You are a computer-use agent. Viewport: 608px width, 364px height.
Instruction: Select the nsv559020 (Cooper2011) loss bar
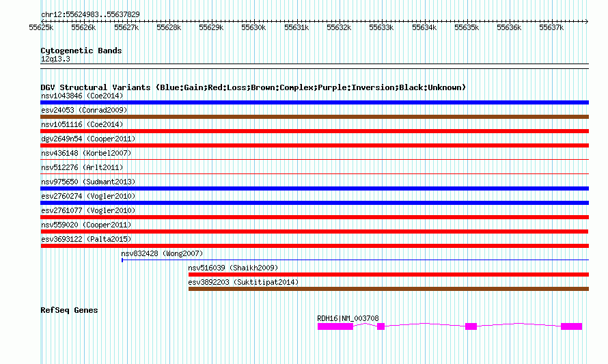coord(314,232)
